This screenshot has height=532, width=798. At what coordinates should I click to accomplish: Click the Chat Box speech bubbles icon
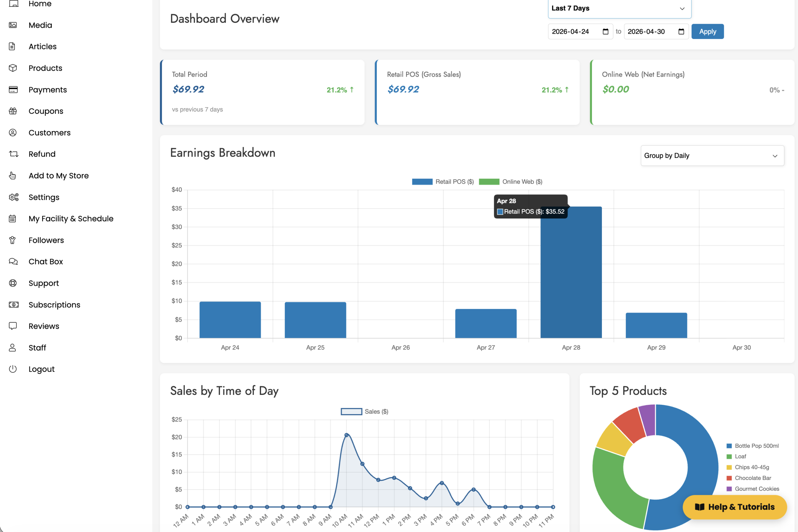tap(13, 261)
